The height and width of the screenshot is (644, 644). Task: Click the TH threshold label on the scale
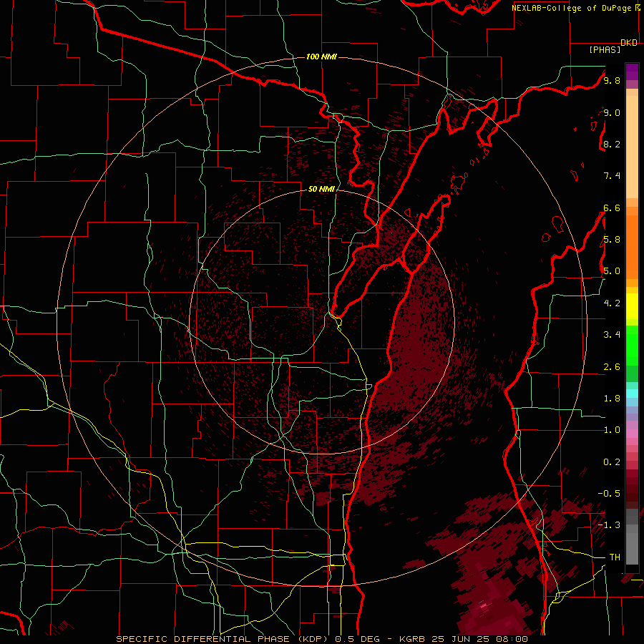615,557
